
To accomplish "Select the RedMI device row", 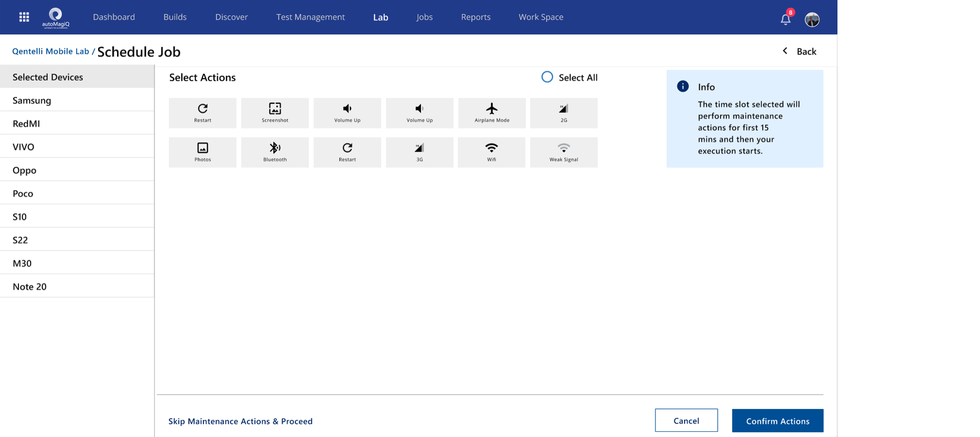I will tap(77, 123).
